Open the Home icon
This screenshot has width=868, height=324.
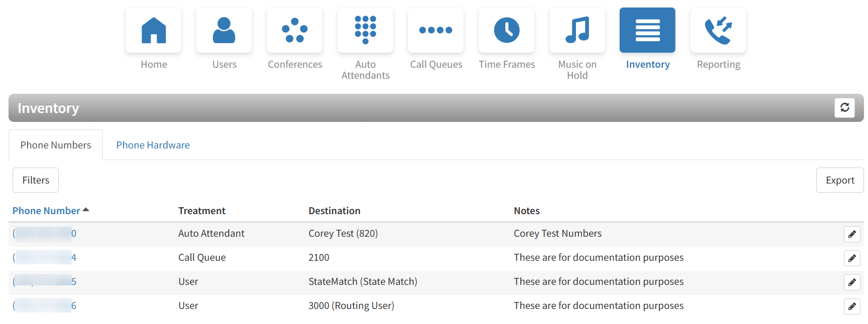154,30
